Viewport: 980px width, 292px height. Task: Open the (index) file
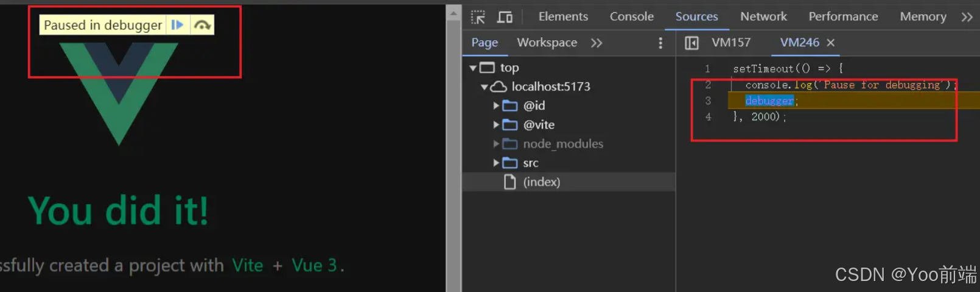pos(541,182)
